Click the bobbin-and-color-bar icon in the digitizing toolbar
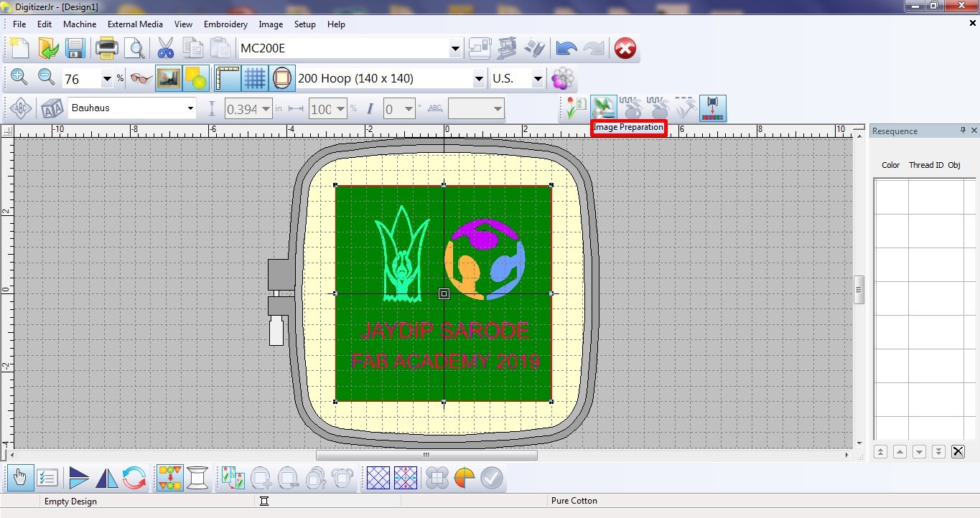The width and height of the screenshot is (980, 518). pyautogui.click(x=713, y=108)
